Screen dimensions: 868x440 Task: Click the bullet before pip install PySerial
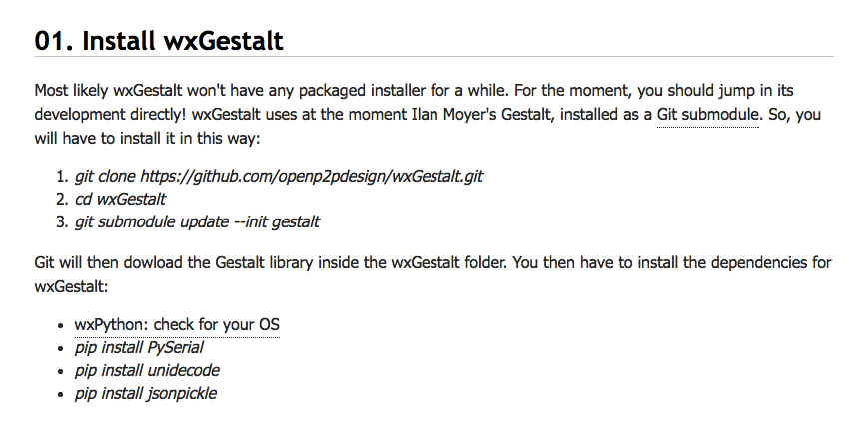coord(61,349)
